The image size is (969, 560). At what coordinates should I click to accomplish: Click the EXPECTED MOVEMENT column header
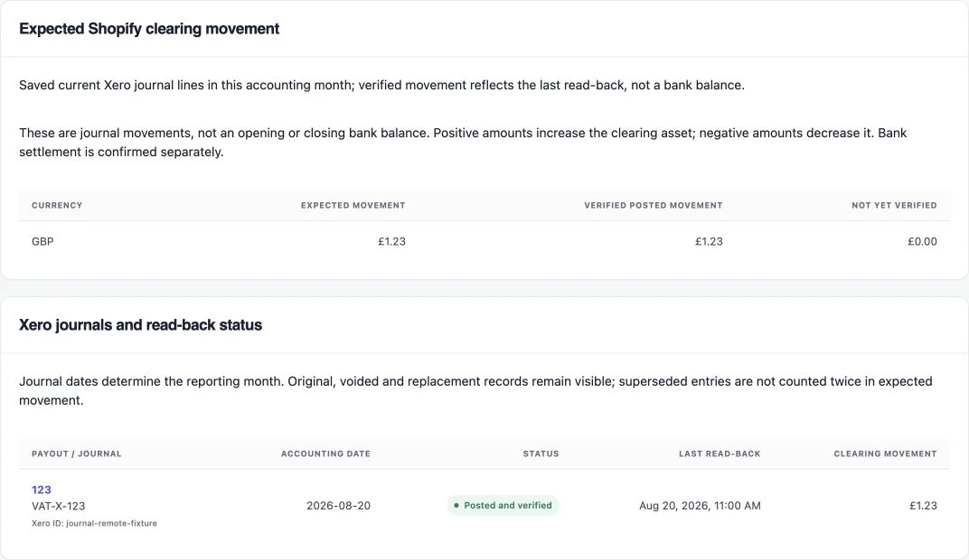[353, 205]
